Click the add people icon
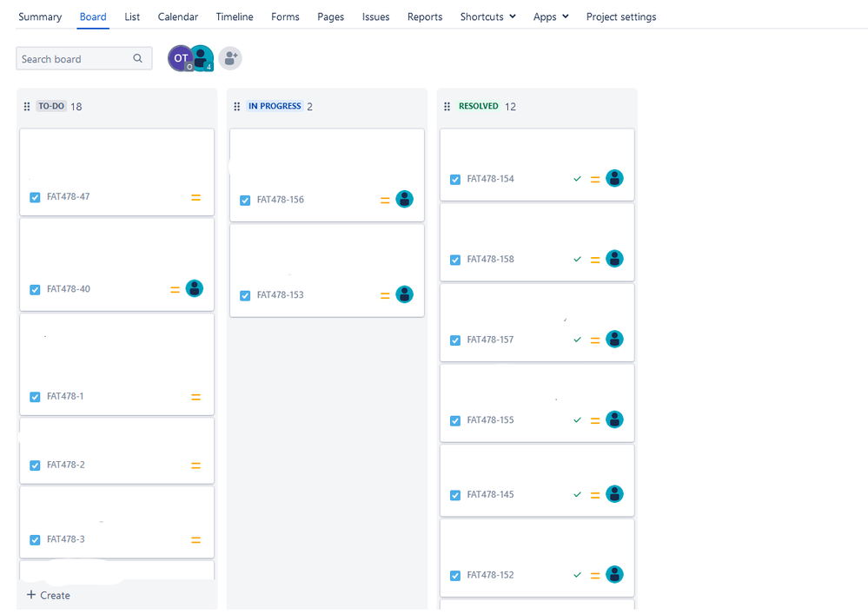Image resolution: width=868 pixels, height=614 pixels. [230, 58]
